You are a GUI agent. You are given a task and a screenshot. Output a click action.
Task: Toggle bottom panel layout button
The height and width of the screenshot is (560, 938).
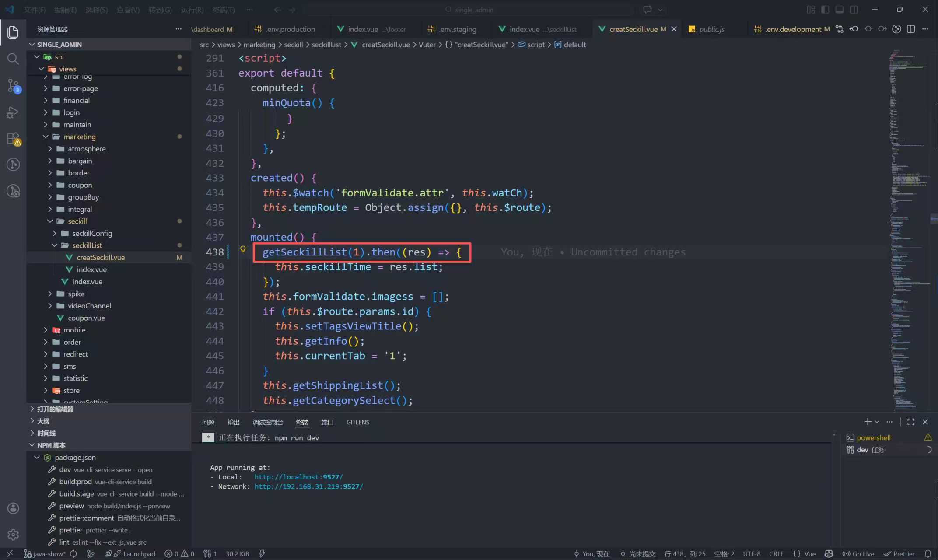[x=839, y=9]
